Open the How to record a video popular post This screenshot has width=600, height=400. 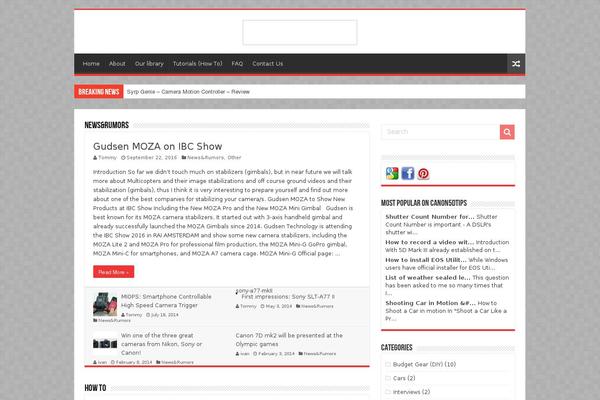tap(429, 242)
